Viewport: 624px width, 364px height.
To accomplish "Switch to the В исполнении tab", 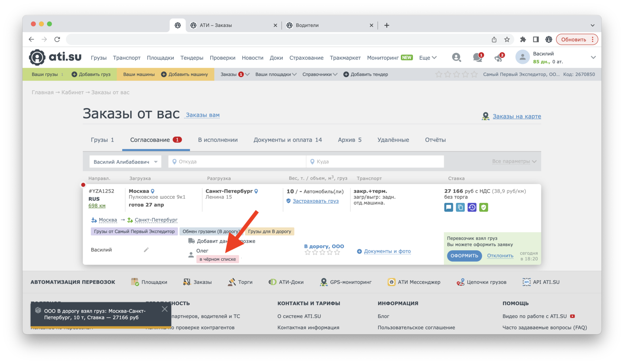I will point(218,140).
